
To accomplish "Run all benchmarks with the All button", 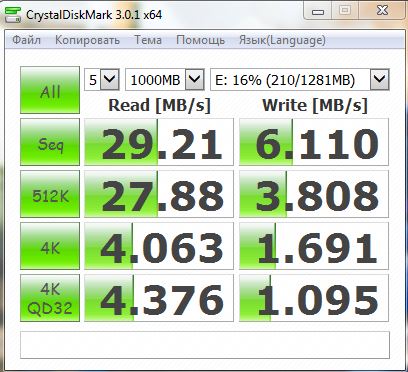I will click(50, 90).
